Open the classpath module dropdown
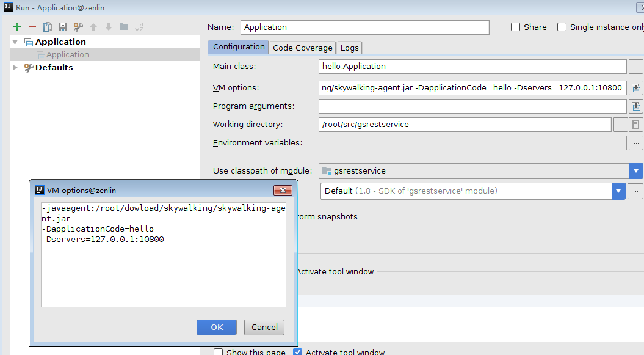The height and width of the screenshot is (355, 644). point(635,171)
